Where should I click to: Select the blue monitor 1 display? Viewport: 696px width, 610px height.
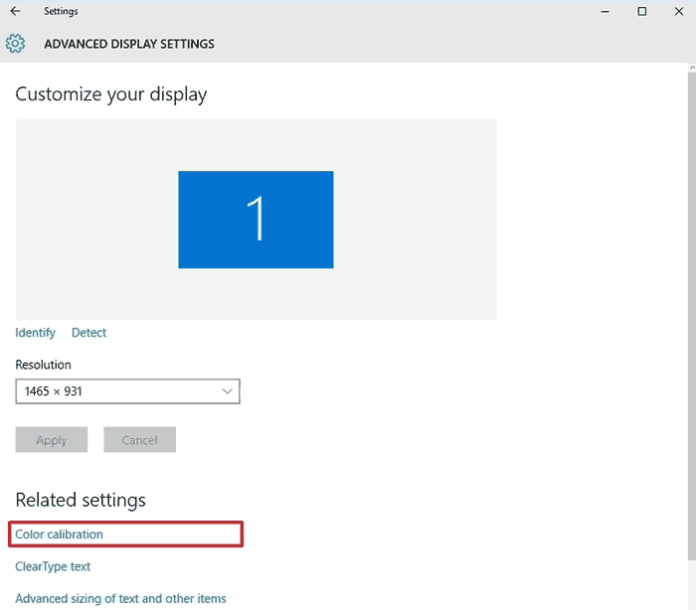256,219
